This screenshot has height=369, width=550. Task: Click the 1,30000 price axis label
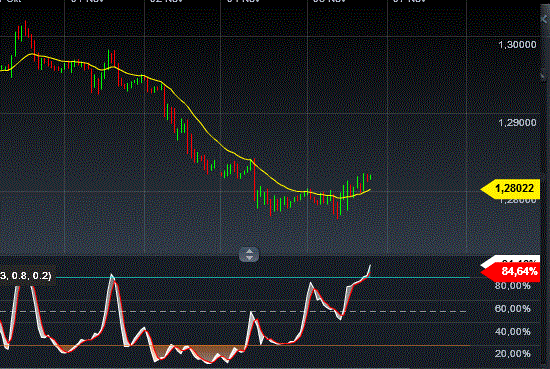click(517, 45)
